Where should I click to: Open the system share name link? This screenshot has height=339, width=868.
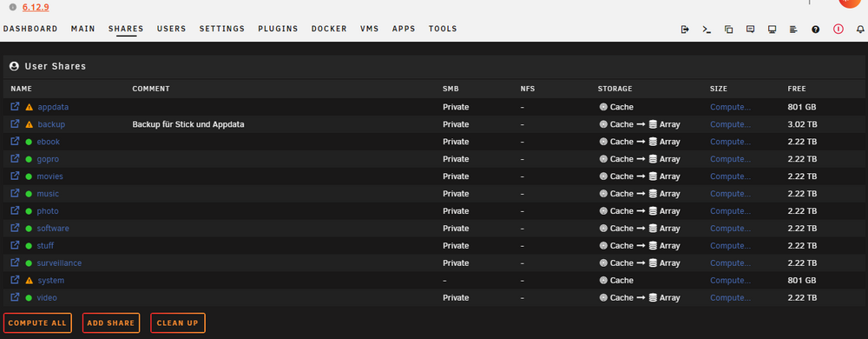[x=51, y=280]
